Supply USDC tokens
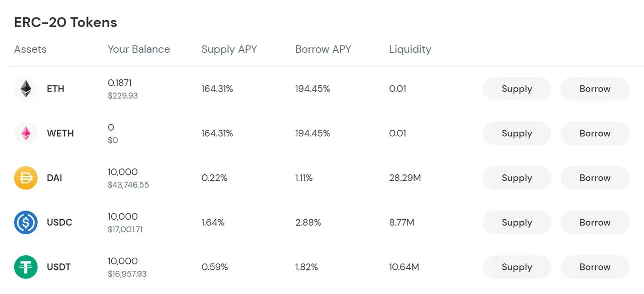This screenshot has width=644, height=294. pyautogui.click(x=517, y=222)
